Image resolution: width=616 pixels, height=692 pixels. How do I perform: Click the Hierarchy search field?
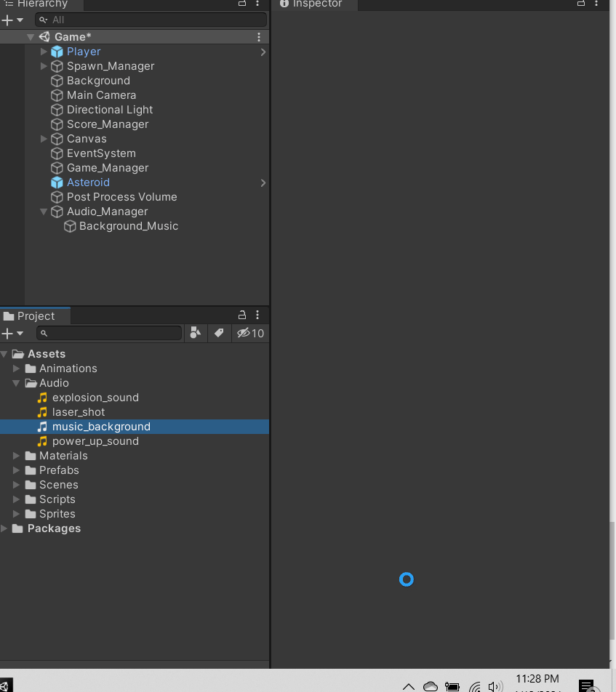[151, 20]
